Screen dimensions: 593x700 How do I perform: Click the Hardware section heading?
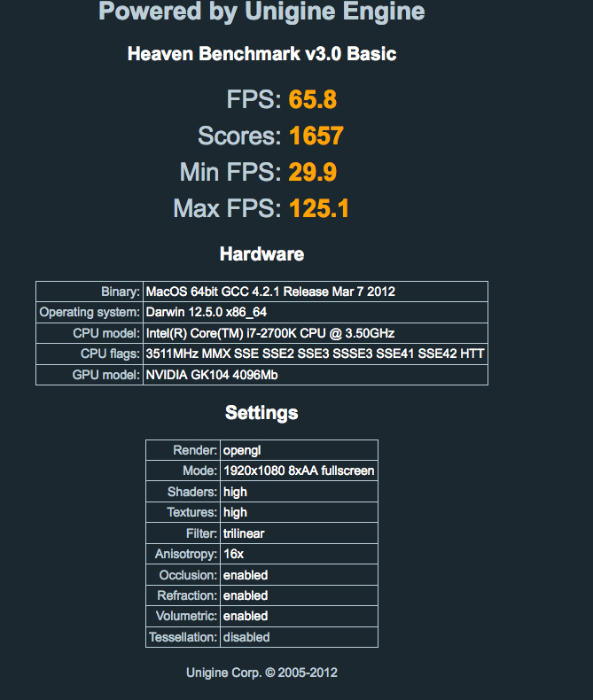click(261, 254)
